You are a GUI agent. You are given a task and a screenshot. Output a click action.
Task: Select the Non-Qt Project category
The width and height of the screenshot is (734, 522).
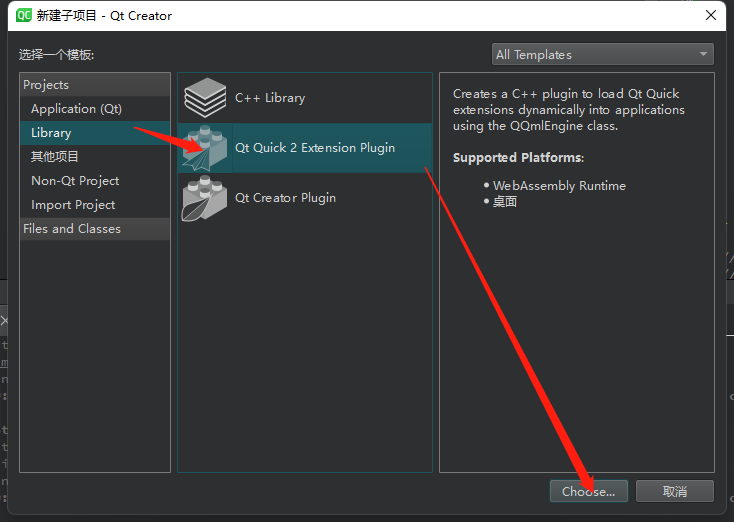point(95,181)
